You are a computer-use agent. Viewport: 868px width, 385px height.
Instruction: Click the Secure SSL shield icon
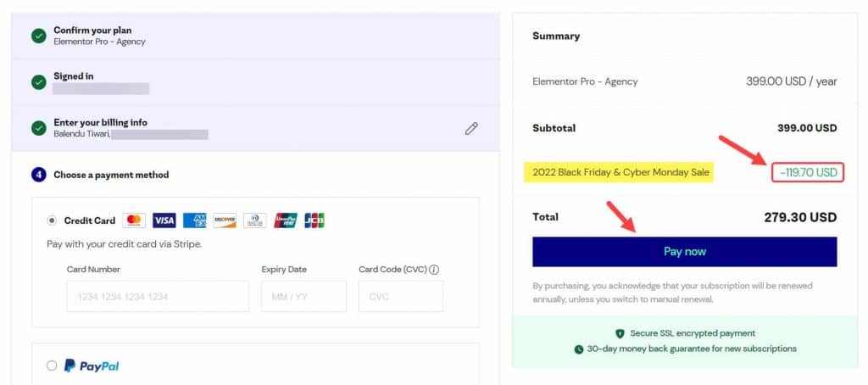[x=620, y=333]
